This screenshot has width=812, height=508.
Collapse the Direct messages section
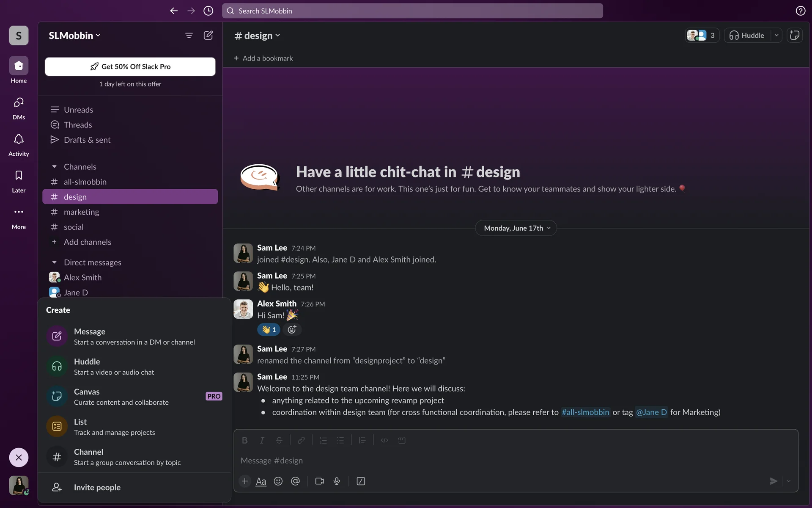54,262
